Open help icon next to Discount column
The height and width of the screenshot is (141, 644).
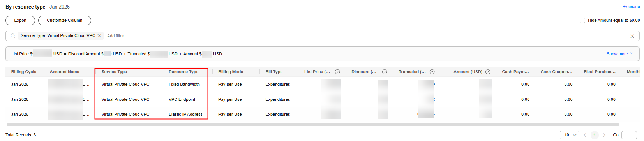[x=385, y=72]
